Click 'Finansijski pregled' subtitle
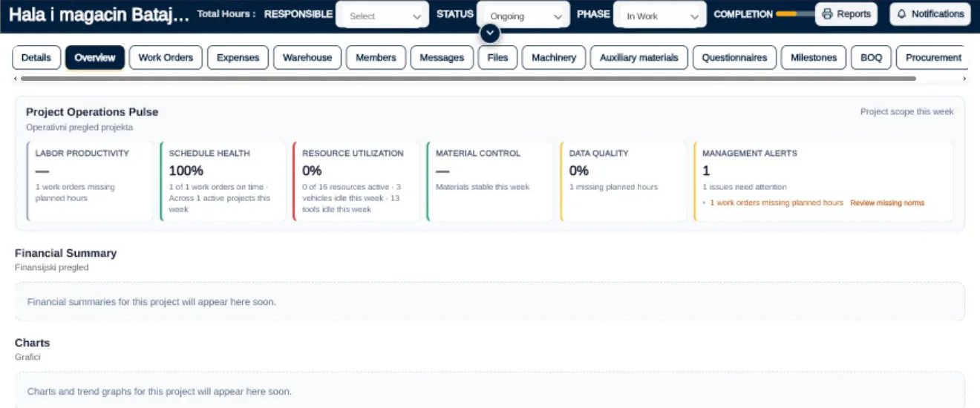 51,268
